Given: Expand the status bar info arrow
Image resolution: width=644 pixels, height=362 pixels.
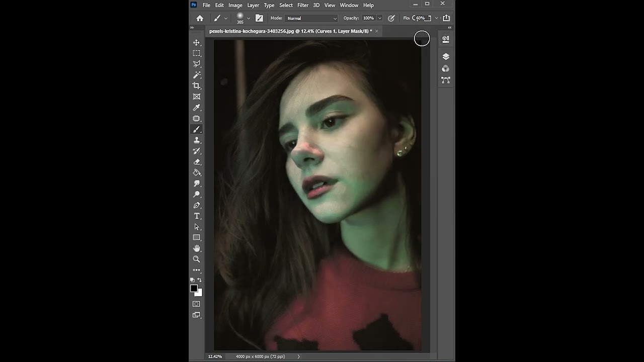Looking at the screenshot, I should pos(298,356).
